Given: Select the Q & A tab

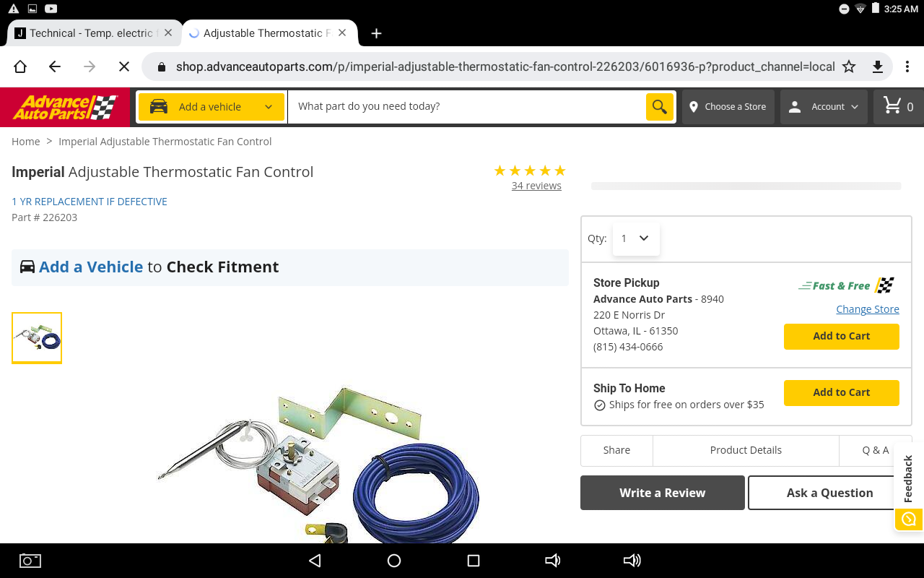Looking at the screenshot, I should [876, 450].
